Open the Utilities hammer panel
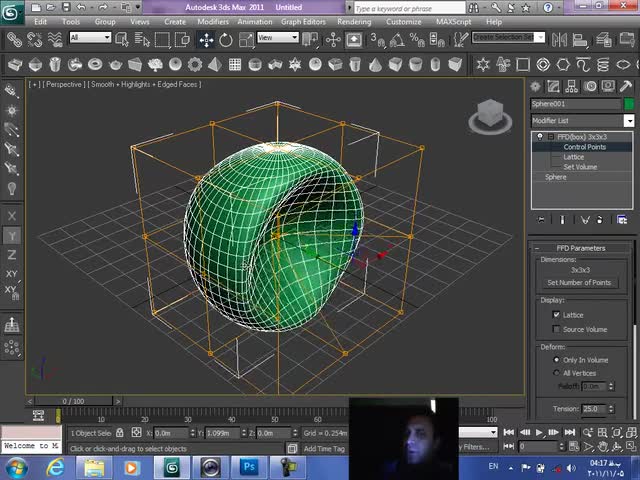 tap(626, 87)
